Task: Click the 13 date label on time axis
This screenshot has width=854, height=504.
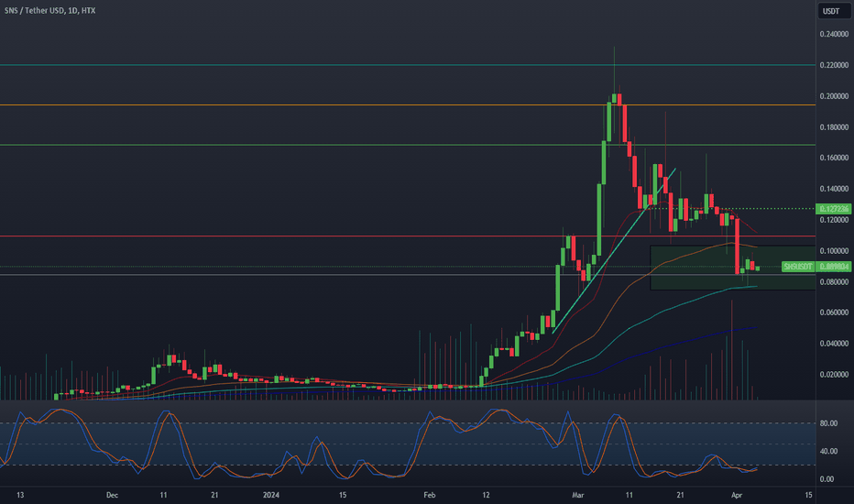Action: (20, 495)
